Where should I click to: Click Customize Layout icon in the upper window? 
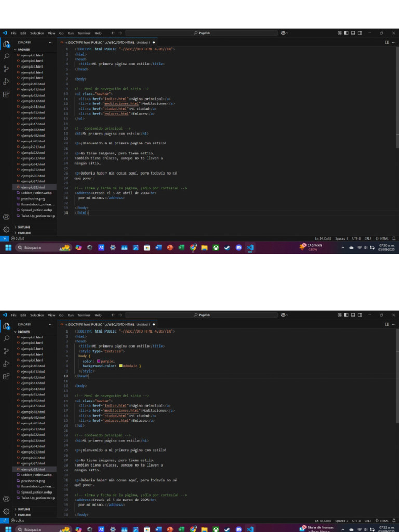point(340,33)
